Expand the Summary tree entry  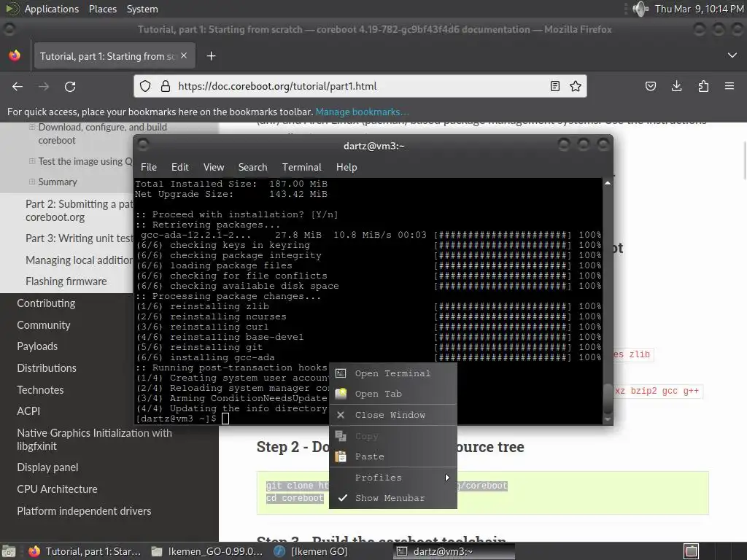tap(32, 182)
